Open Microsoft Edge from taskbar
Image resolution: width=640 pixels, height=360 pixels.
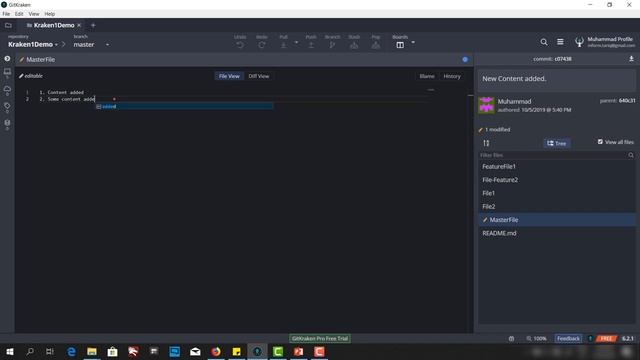(x=71, y=351)
